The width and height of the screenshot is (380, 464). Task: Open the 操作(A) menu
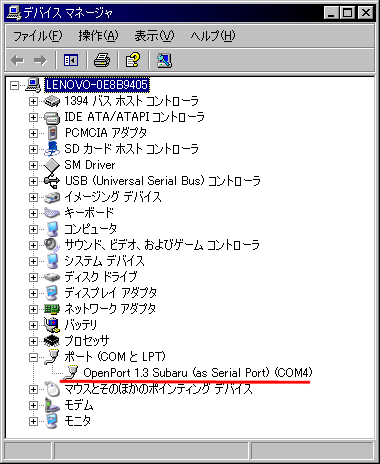(98, 36)
